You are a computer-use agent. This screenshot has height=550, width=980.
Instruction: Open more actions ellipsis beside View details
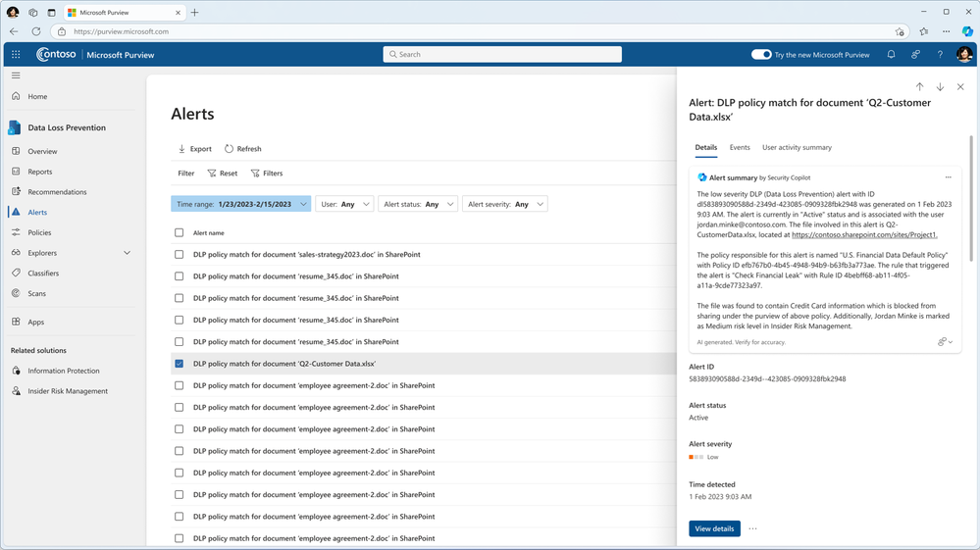coord(753,528)
